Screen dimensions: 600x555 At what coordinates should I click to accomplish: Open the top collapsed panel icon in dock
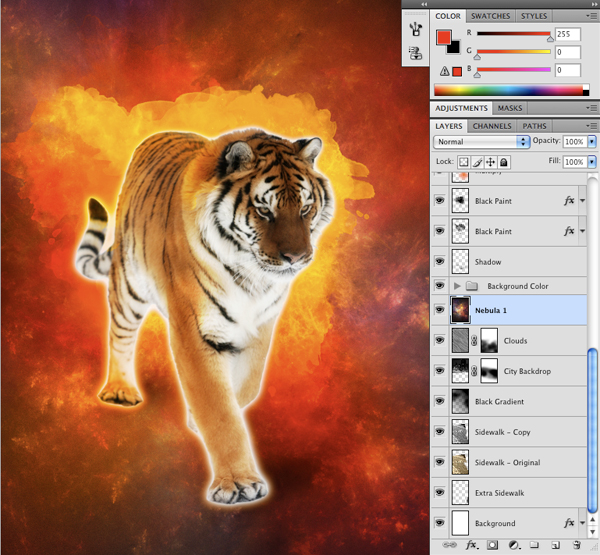[416, 29]
